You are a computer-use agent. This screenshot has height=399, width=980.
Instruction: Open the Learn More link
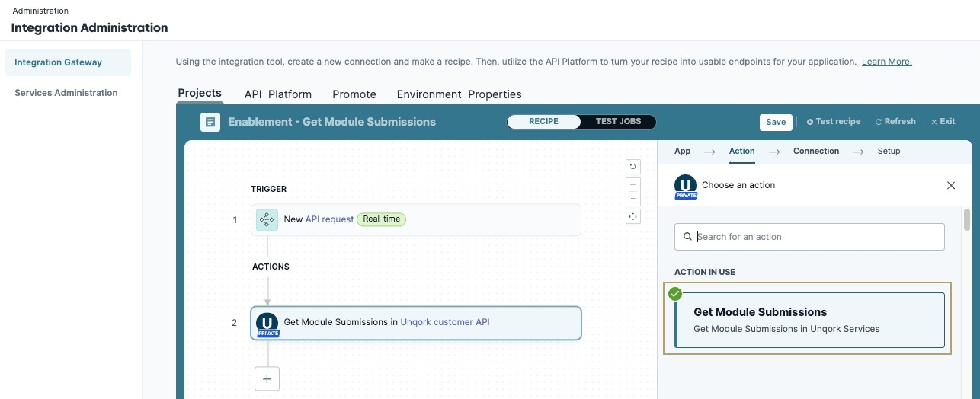tap(887, 62)
